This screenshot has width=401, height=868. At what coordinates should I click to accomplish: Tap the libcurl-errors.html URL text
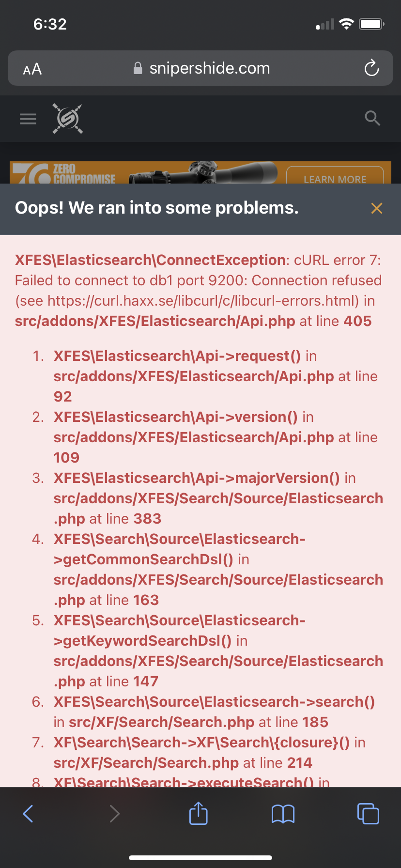203,301
